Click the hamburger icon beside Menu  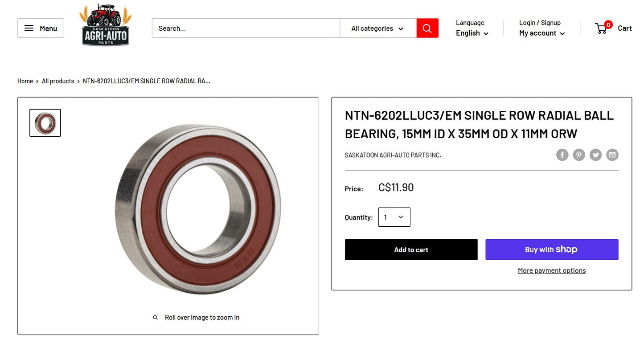pyautogui.click(x=29, y=28)
